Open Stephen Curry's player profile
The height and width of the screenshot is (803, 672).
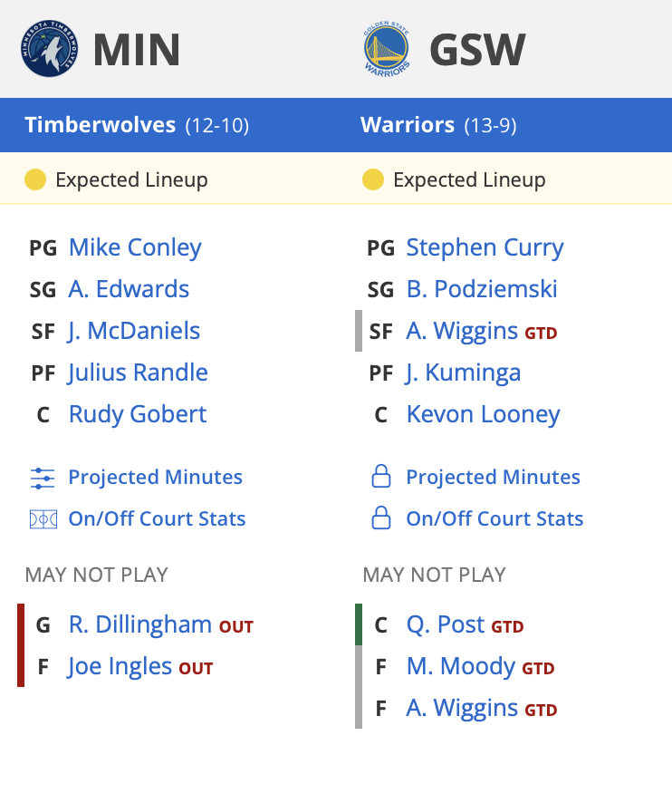point(485,247)
